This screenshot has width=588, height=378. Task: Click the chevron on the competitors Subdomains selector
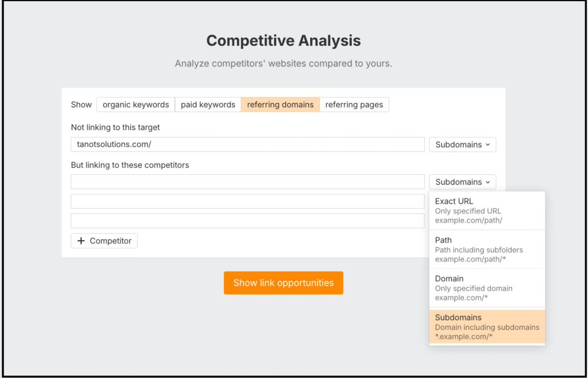click(489, 182)
